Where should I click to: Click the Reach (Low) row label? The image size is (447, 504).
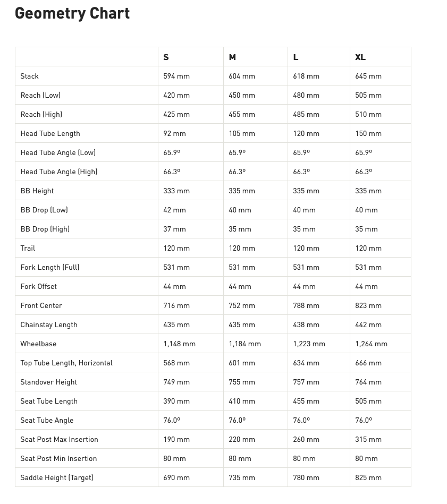(x=40, y=96)
